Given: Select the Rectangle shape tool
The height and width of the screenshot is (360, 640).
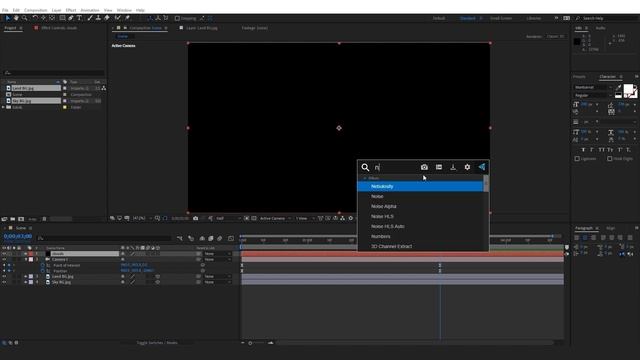Looking at the screenshot, I should click(62, 18).
